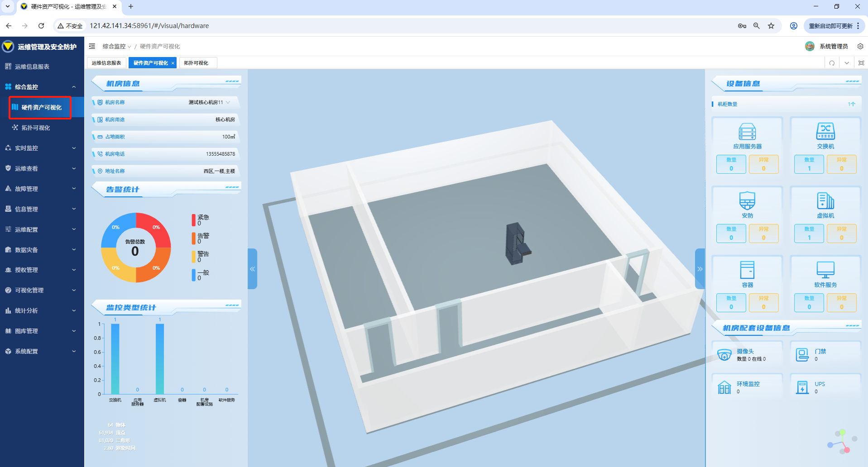This screenshot has width=868, height=467.
Task: Click the 综合监控 breadcrumb link
Action: tap(114, 46)
